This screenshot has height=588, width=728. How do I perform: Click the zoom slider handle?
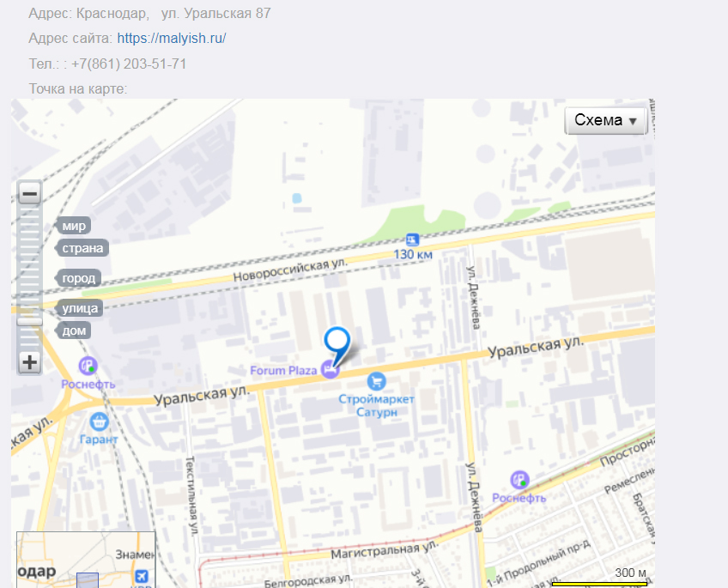point(30,321)
